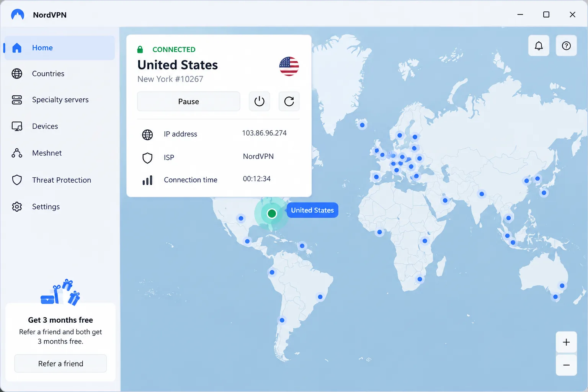This screenshot has width=588, height=392.
Task: Click the gift boxes illustration
Action: pyautogui.click(x=60, y=292)
